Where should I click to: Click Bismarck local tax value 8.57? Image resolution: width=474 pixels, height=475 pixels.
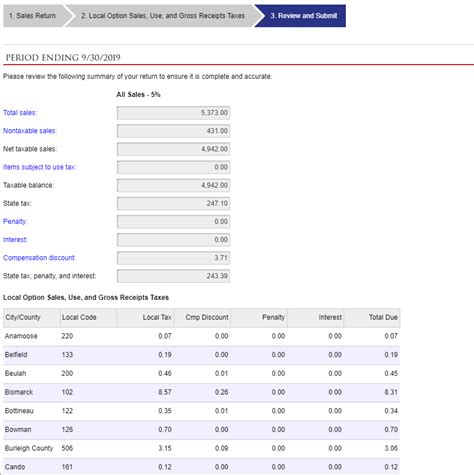click(x=165, y=392)
